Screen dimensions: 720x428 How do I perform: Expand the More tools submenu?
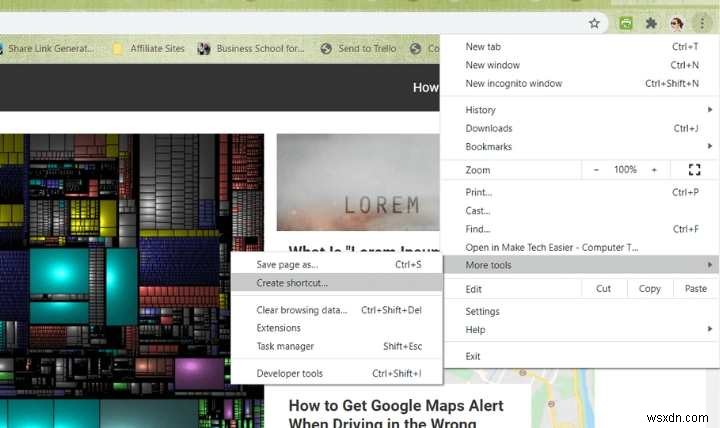click(579, 265)
